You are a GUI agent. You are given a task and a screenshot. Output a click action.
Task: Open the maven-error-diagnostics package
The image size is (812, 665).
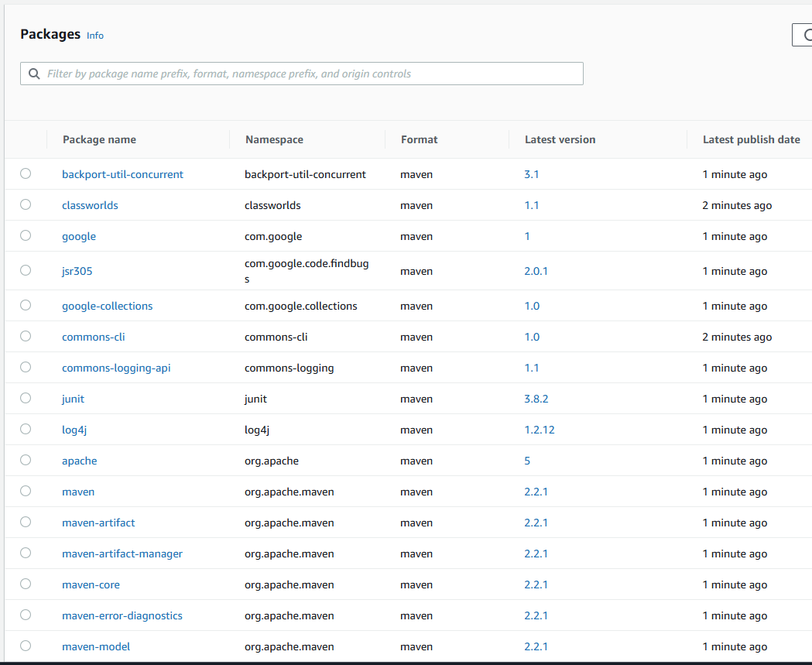pos(122,615)
